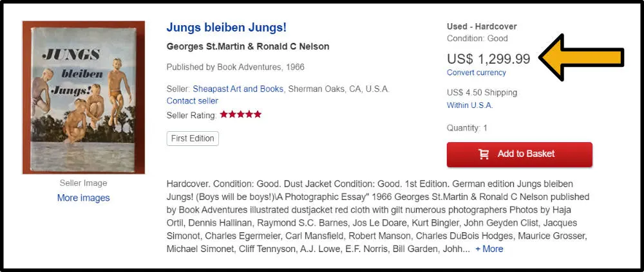Image resolution: width=644 pixels, height=272 pixels.
Task: Click the authors line Georges St.Martin & Ronald C Nelson
Action: [x=248, y=46]
